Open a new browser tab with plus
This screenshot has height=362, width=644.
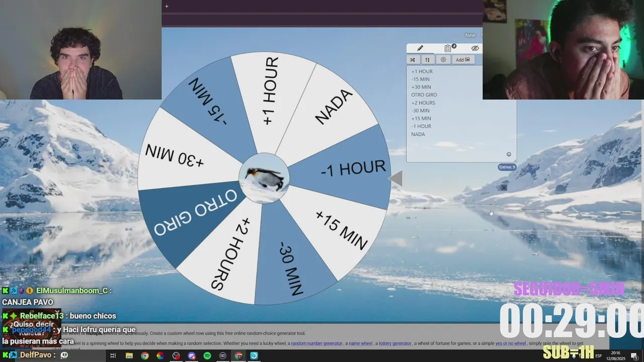point(167,7)
